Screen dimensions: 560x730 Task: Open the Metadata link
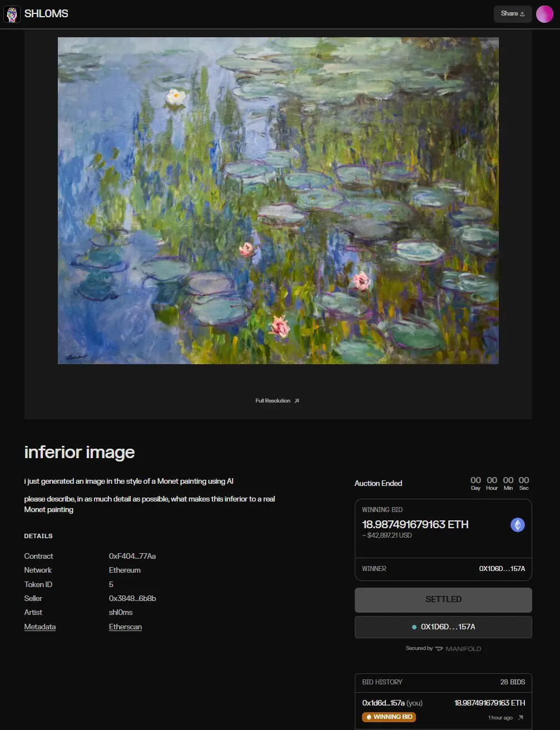point(40,627)
